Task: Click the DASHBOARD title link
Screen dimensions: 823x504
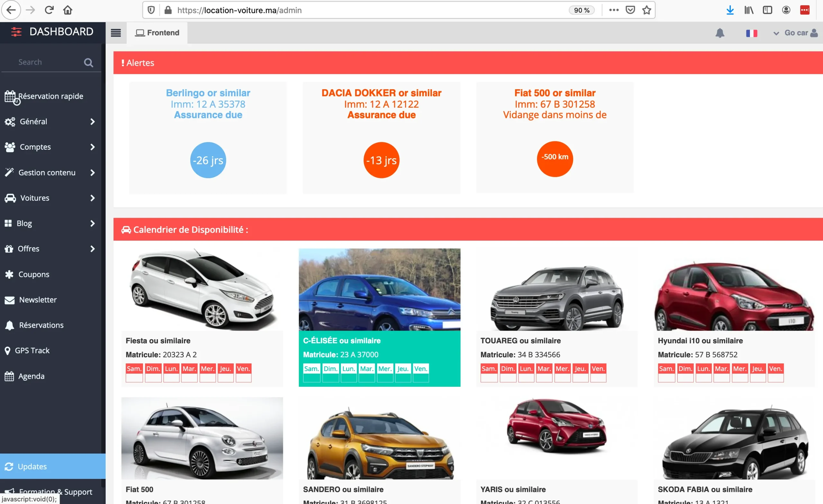Action: coord(61,32)
